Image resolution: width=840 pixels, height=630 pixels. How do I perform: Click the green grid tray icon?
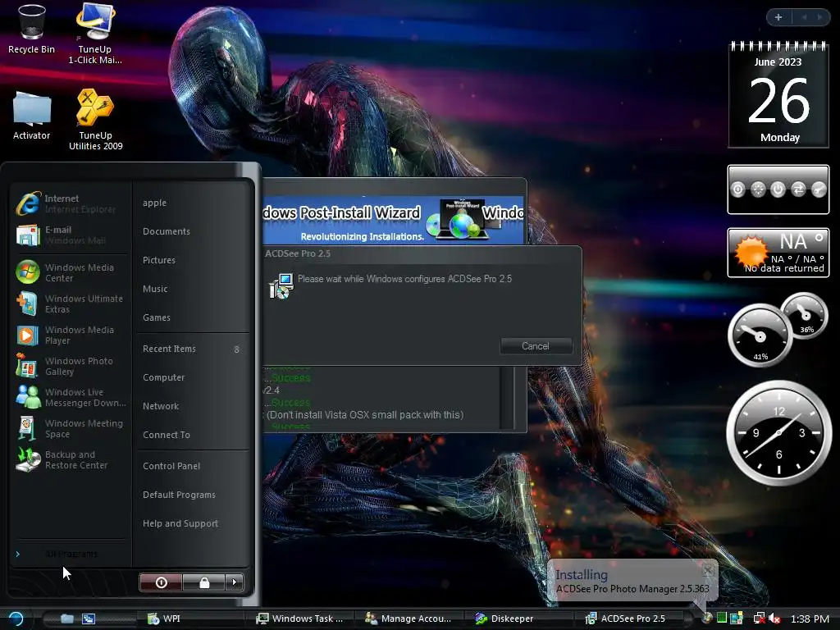coord(722,618)
